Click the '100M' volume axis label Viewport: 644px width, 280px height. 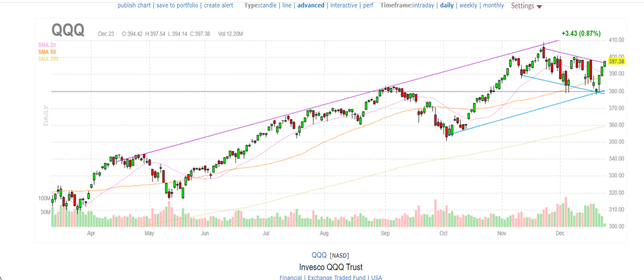click(44, 198)
